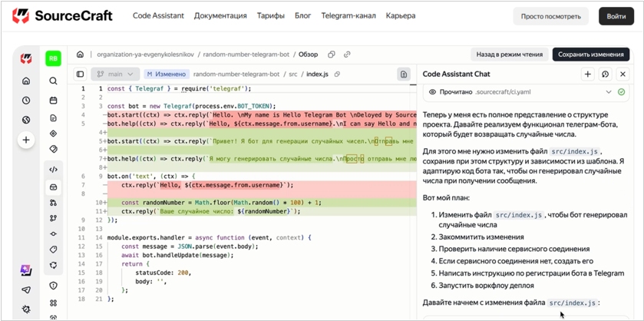
Task: Open the search icon in repository sidebar
Action: click(53, 81)
